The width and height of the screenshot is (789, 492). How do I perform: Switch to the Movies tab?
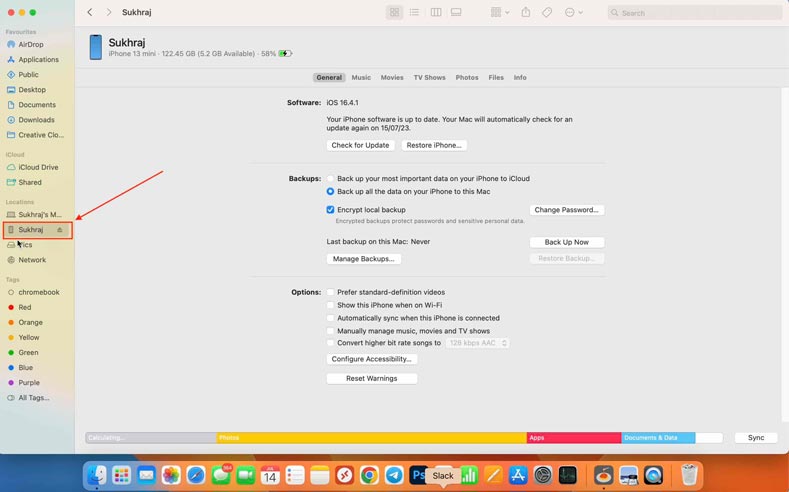[x=392, y=77]
